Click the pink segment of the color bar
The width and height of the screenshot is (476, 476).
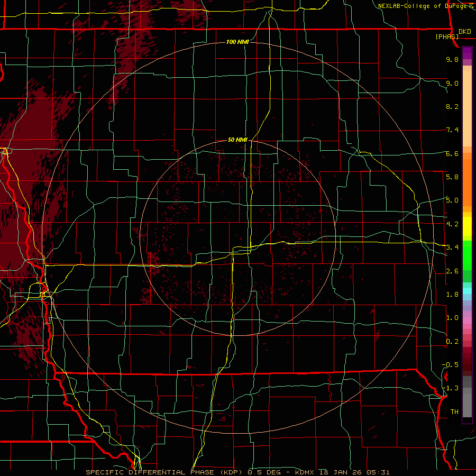coord(467,321)
